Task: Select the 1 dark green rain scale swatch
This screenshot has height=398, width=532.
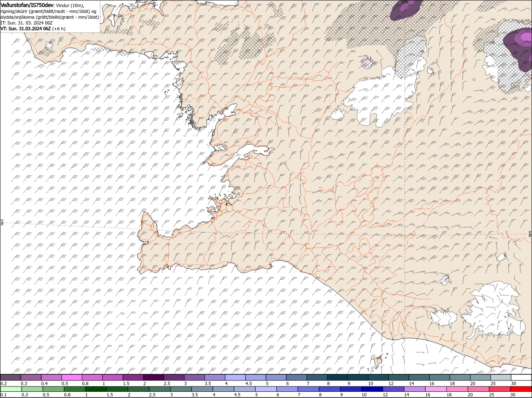Action: pos(96,389)
